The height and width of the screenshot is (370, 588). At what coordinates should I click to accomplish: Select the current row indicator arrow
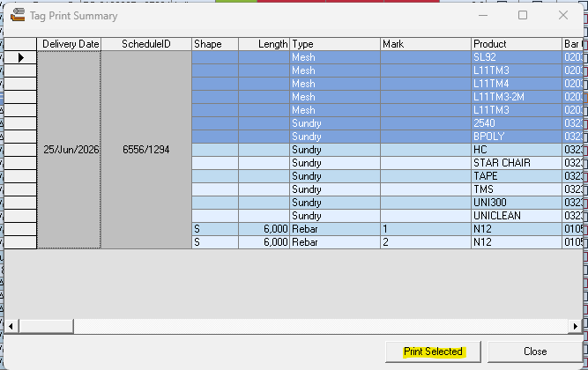[x=20, y=57]
